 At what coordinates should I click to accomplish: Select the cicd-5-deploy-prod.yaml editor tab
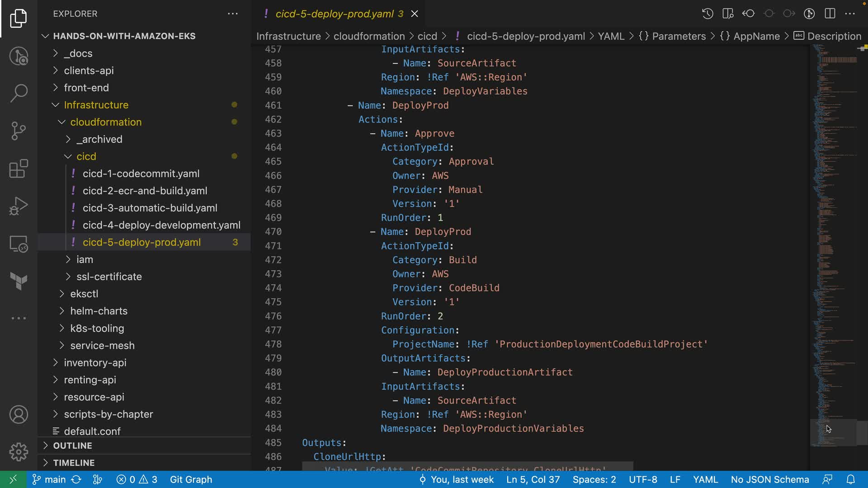coord(335,14)
